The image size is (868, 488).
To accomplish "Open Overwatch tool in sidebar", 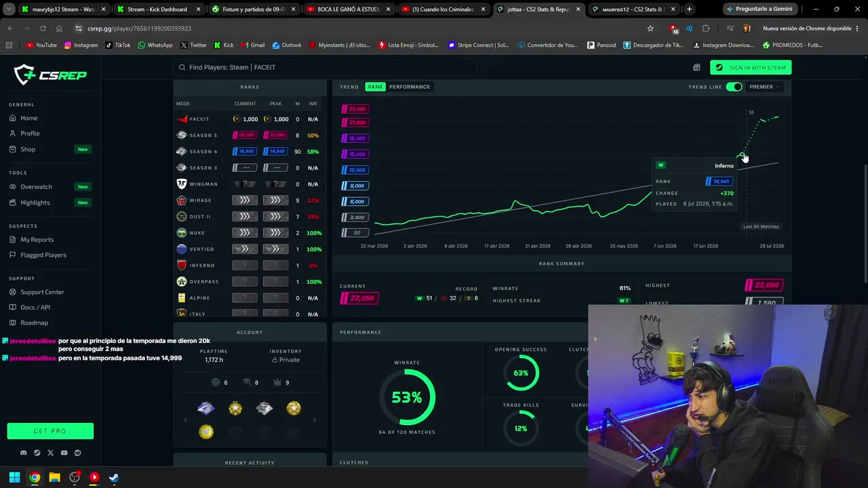I will click(x=36, y=186).
